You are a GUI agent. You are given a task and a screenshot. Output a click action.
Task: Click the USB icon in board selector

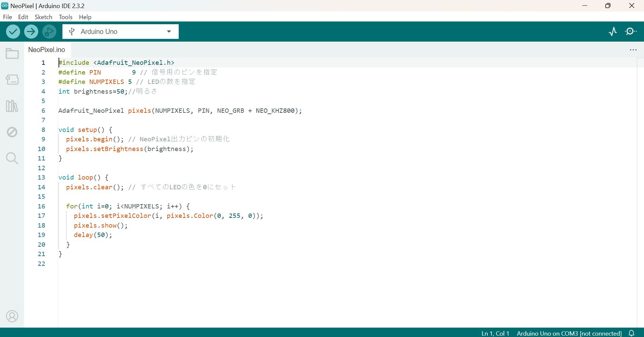[x=71, y=32]
